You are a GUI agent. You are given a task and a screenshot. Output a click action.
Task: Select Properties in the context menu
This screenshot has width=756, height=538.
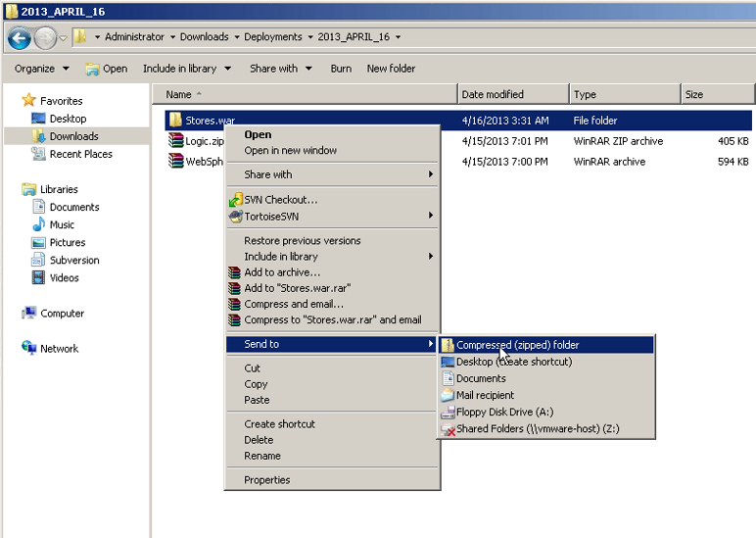pos(266,480)
